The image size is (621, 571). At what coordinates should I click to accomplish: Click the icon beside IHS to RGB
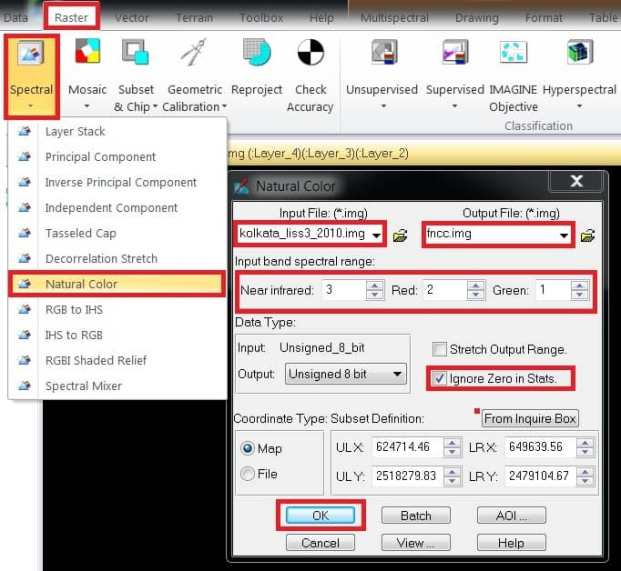tap(25, 335)
